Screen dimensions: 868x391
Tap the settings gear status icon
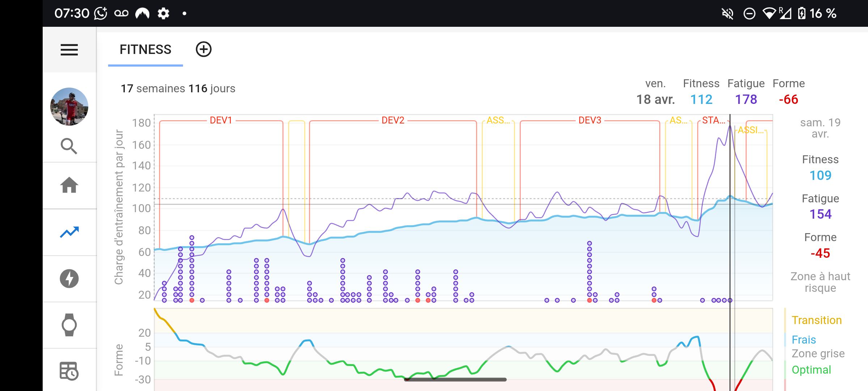[x=163, y=13]
